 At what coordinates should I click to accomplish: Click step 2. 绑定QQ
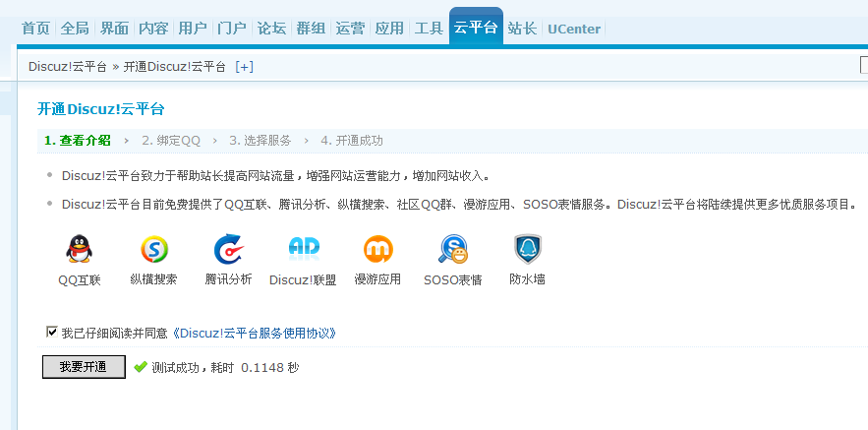click(x=171, y=141)
